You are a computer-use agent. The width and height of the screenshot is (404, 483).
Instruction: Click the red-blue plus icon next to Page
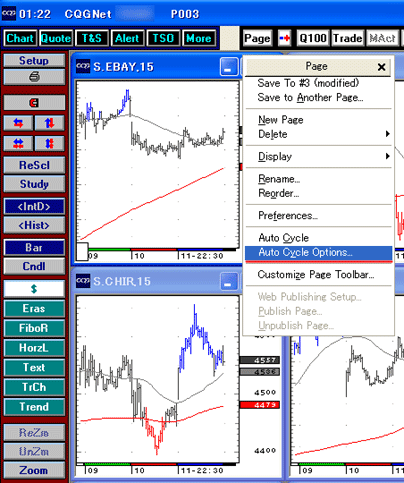point(284,38)
